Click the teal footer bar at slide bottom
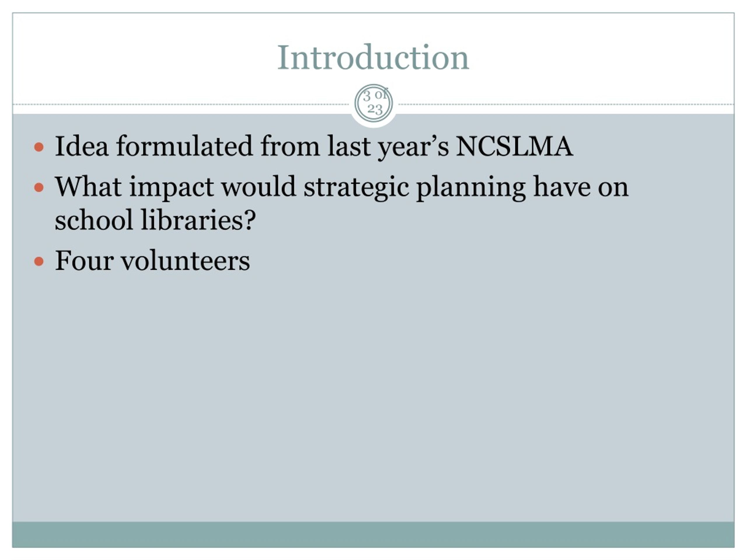The width and height of the screenshot is (747, 560). click(x=373, y=534)
